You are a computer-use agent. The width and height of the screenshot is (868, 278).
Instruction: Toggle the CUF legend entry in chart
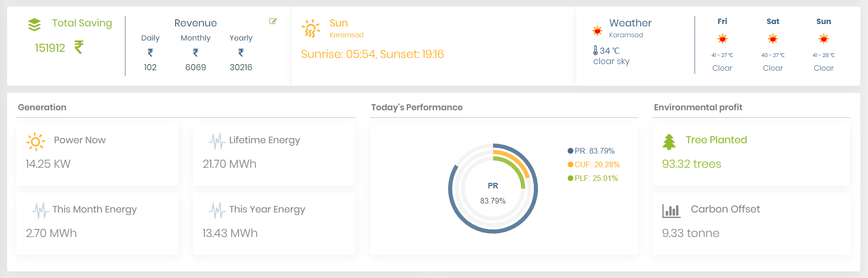coord(594,164)
